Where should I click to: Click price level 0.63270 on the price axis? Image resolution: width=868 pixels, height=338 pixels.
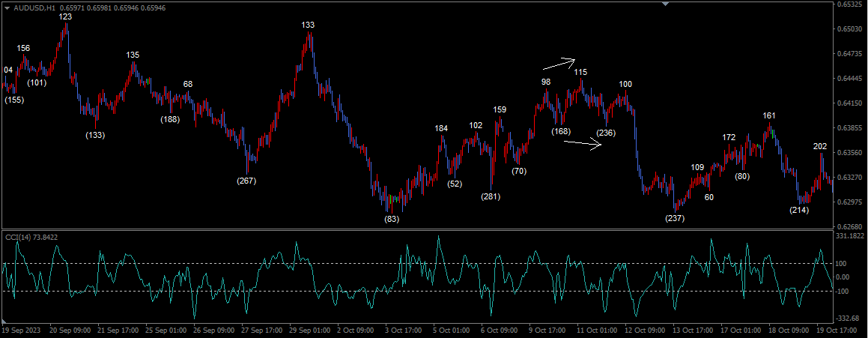point(852,178)
